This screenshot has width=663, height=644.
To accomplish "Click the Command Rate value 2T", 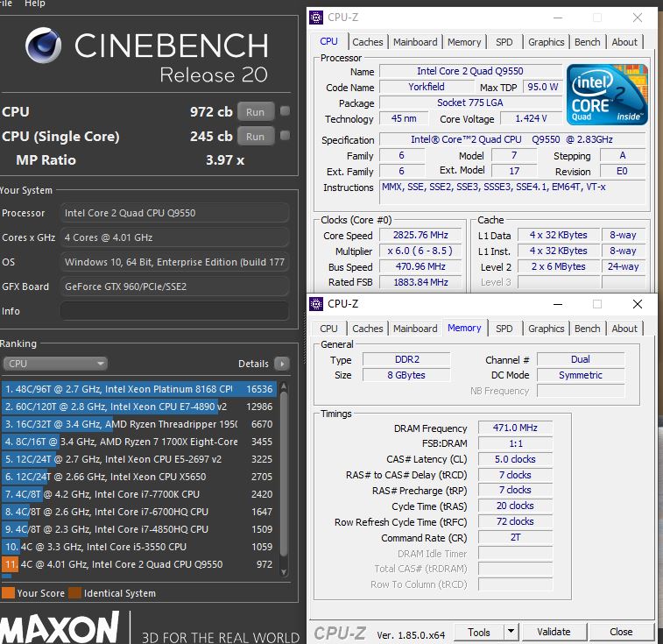I will coord(515,537).
